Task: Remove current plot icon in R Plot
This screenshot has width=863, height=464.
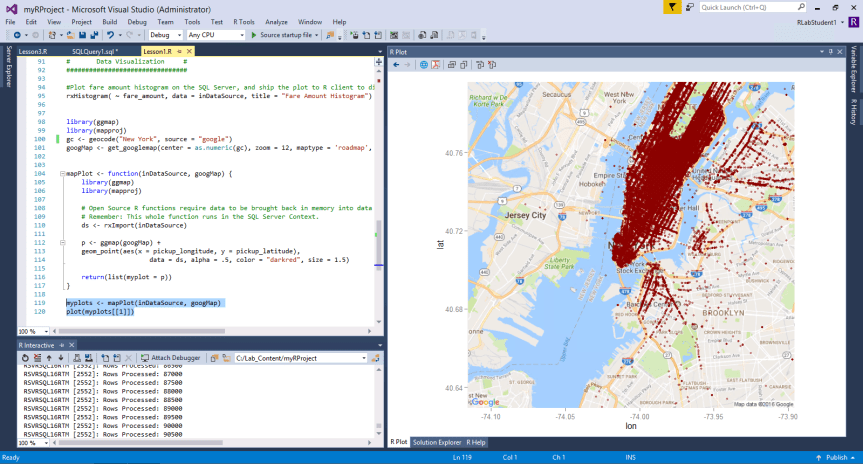Action: pyautogui.click(x=479, y=65)
